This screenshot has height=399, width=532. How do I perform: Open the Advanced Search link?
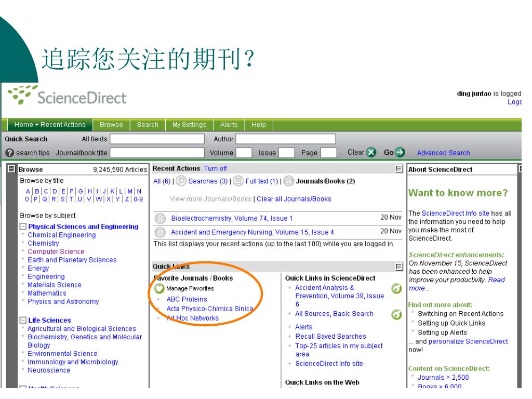[x=444, y=153]
